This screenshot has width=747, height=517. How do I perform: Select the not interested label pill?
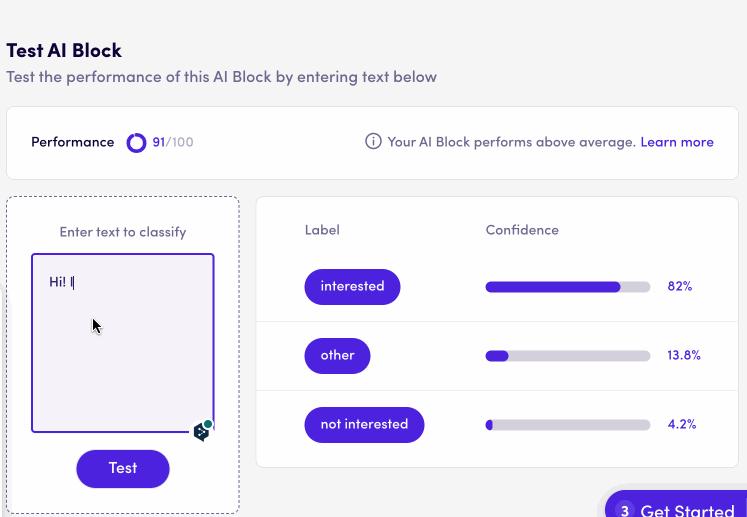(364, 425)
